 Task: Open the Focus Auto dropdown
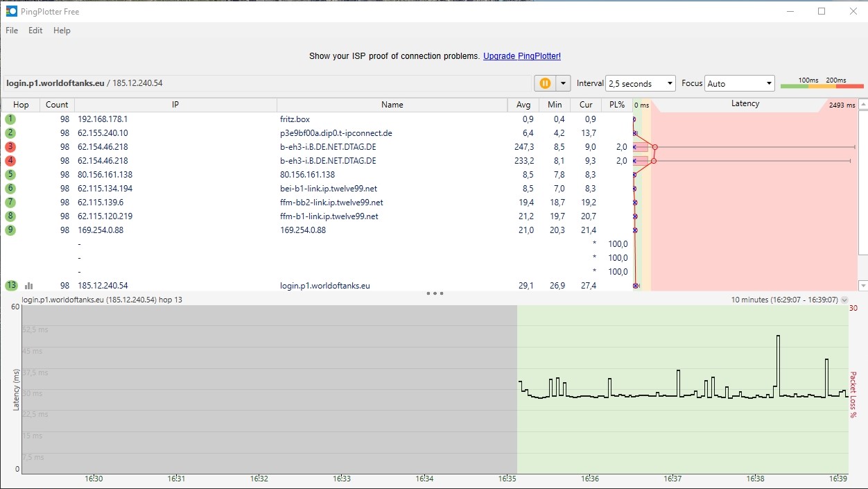click(x=740, y=83)
